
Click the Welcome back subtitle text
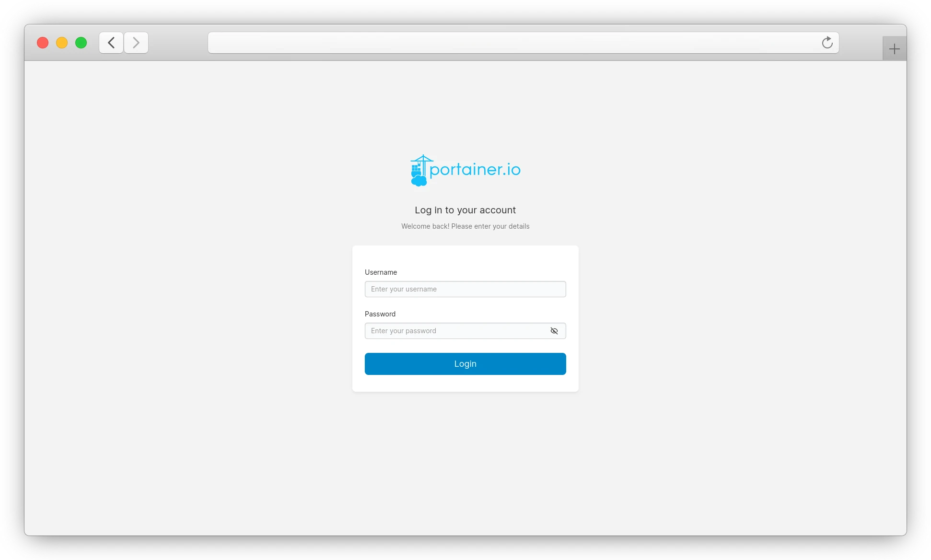(x=465, y=226)
